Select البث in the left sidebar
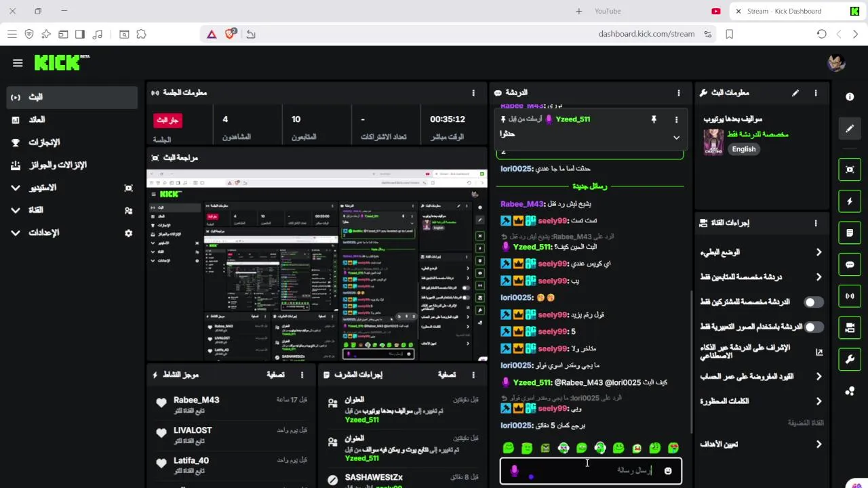 point(73,98)
